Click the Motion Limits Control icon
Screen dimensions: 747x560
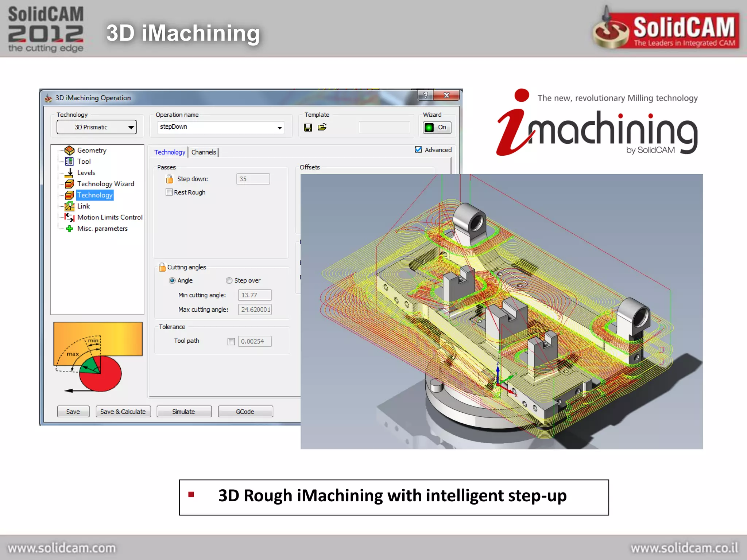(69, 217)
